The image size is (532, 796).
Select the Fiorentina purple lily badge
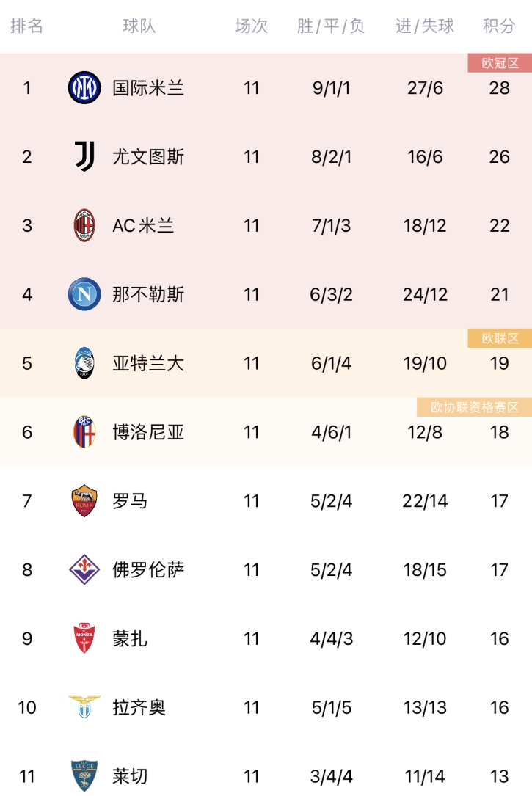(x=84, y=569)
